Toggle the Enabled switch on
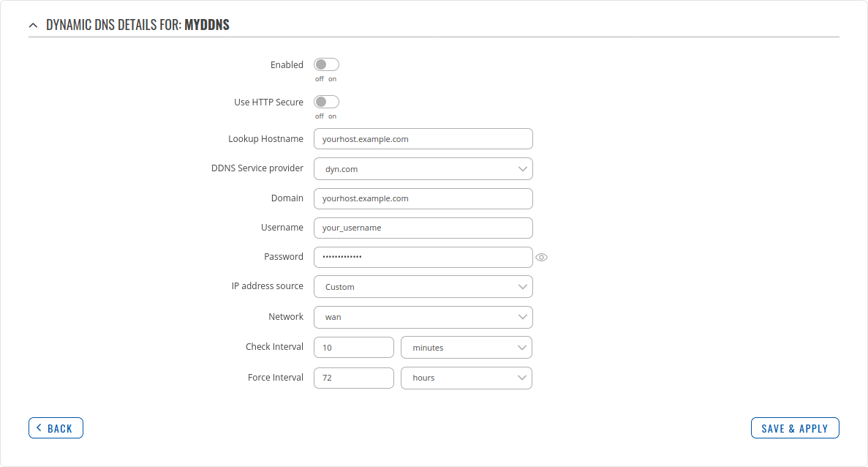 coord(326,65)
